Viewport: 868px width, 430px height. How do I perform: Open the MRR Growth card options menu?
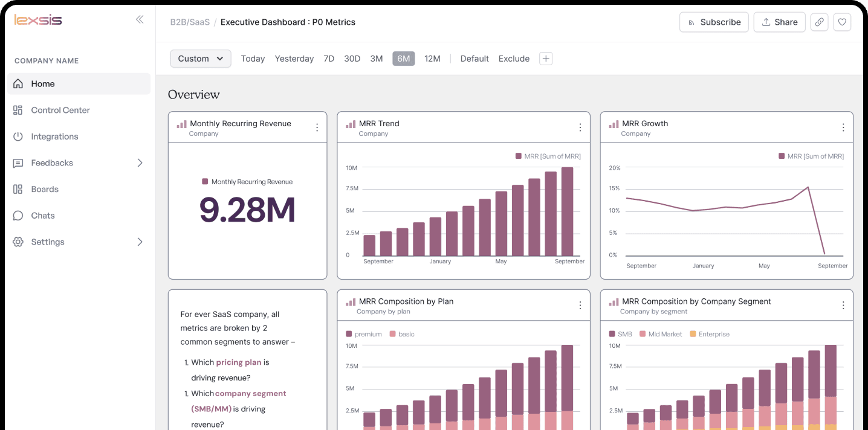click(x=844, y=127)
